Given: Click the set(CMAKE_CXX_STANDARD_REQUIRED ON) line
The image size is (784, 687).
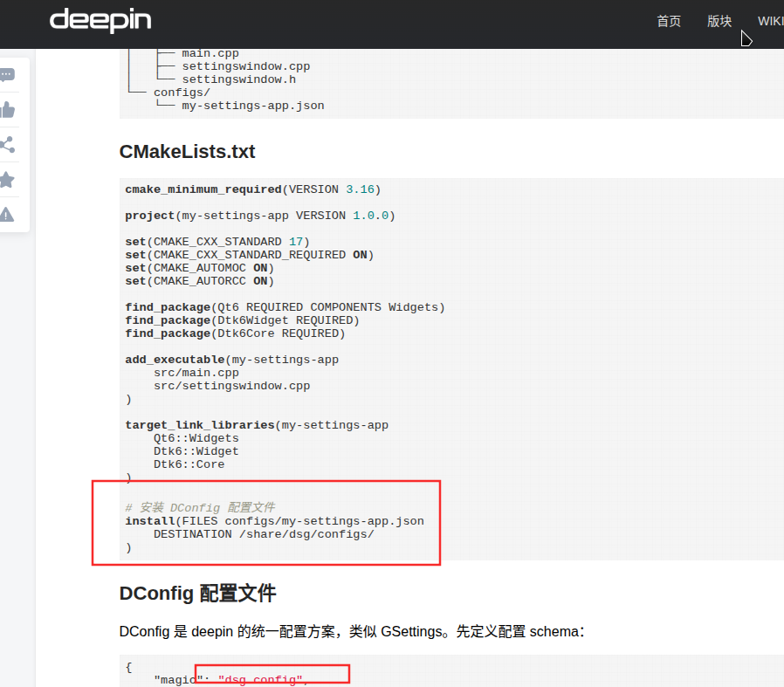Looking at the screenshot, I should point(250,255).
